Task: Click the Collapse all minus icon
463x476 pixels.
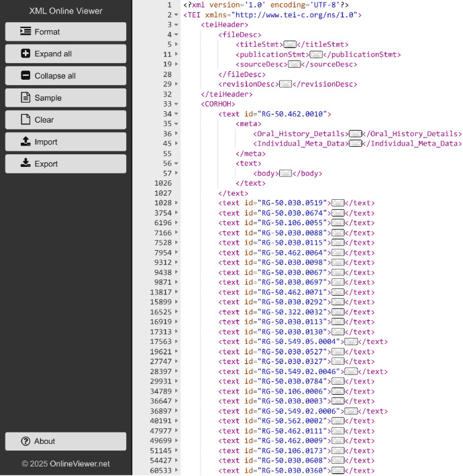Action: [25, 75]
